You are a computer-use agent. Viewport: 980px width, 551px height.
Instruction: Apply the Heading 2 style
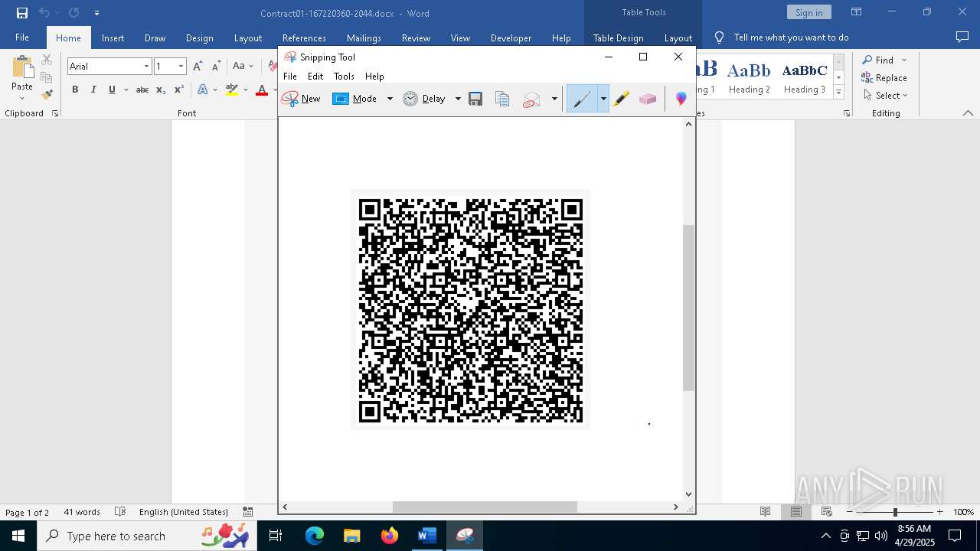tap(750, 77)
